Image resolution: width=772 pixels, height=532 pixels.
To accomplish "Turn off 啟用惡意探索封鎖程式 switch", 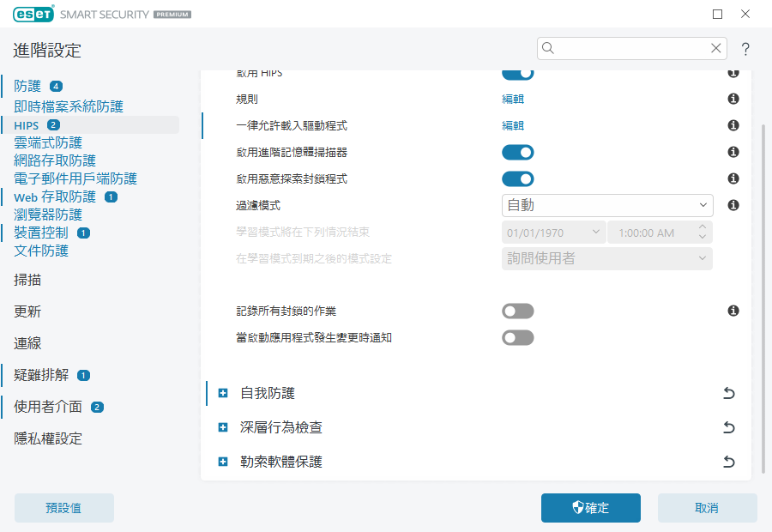I will tap(518, 178).
